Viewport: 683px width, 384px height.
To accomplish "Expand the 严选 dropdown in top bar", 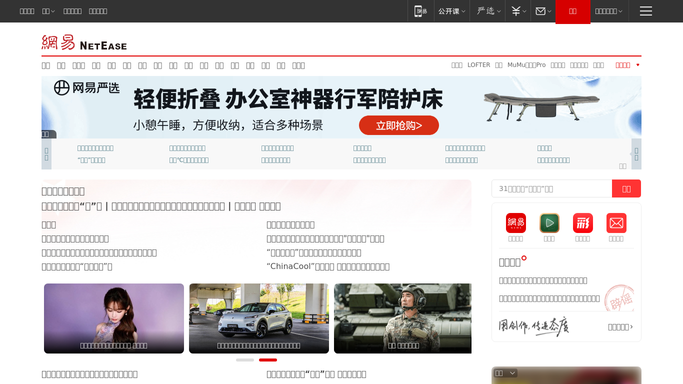I will pos(488,11).
